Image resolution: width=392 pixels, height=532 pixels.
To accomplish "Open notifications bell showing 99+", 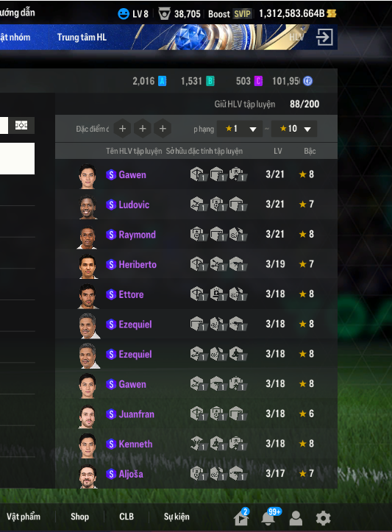I will (268, 518).
